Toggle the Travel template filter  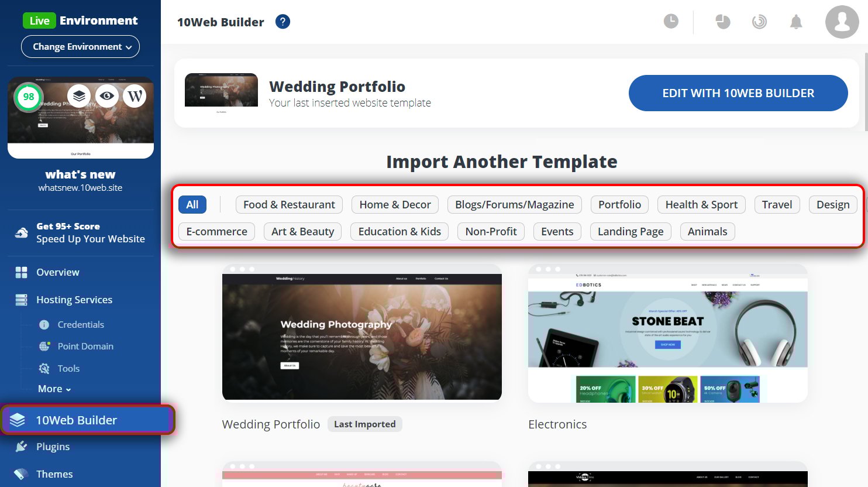point(777,204)
